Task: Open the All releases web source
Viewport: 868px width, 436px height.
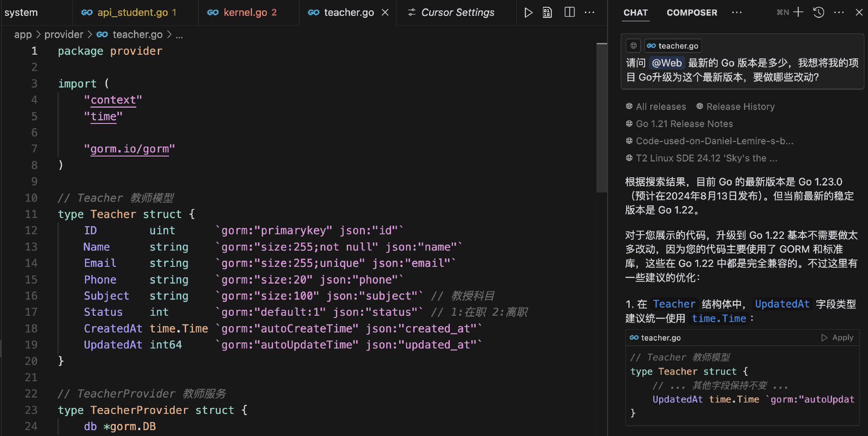Action: coord(656,107)
